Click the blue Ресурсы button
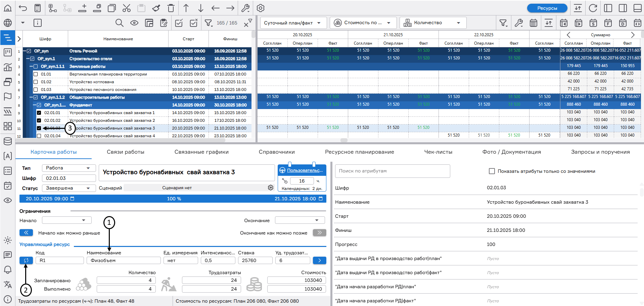 (x=547, y=8)
